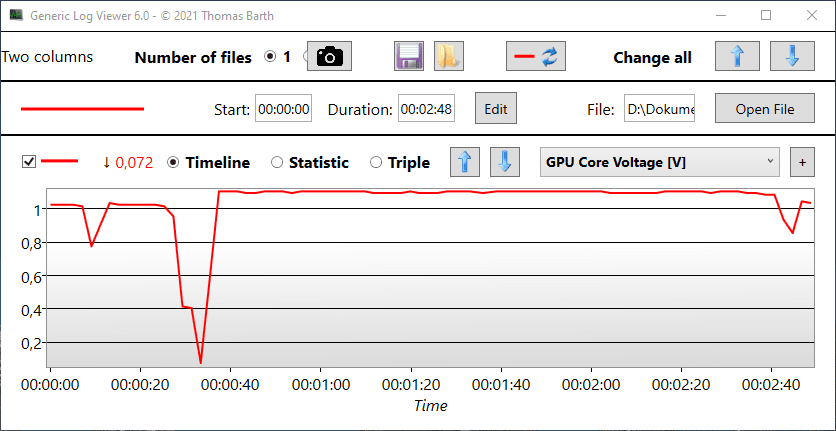Click the 00:02:00 time axis label
Screen dimensions: 836x431
pyautogui.click(x=591, y=384)
